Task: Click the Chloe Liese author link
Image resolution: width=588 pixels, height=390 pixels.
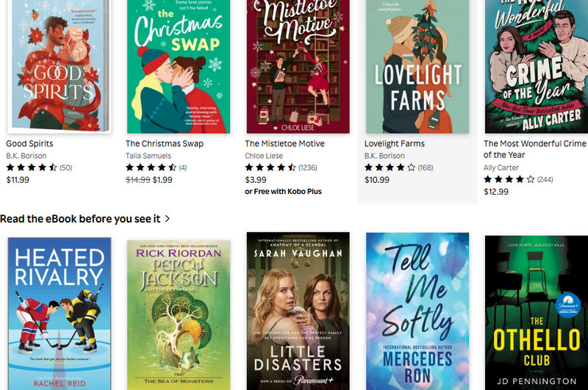Action: 264,156
